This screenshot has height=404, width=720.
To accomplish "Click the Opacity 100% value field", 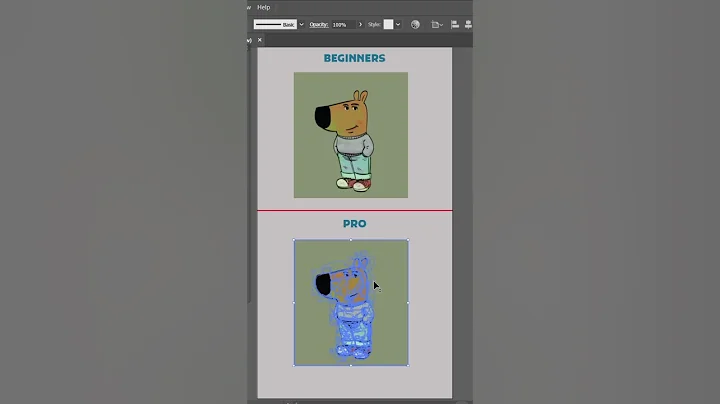I will click(343, 24).
